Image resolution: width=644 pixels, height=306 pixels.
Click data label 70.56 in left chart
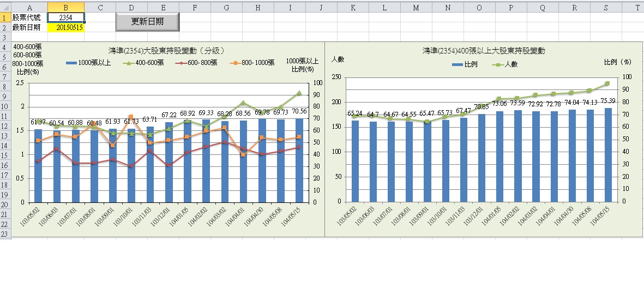tap(300, 111)
